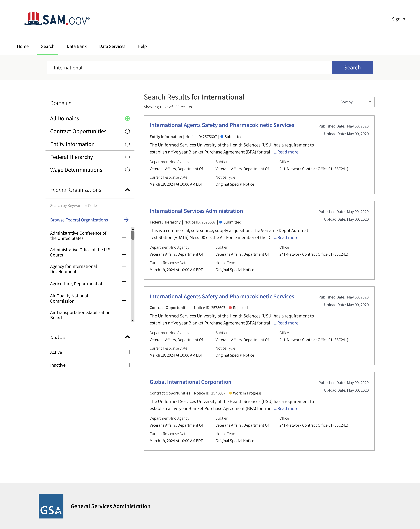Click the Work In Progress status label
Viewport: 420px width, 529px height.
click(x=247, y=393)
